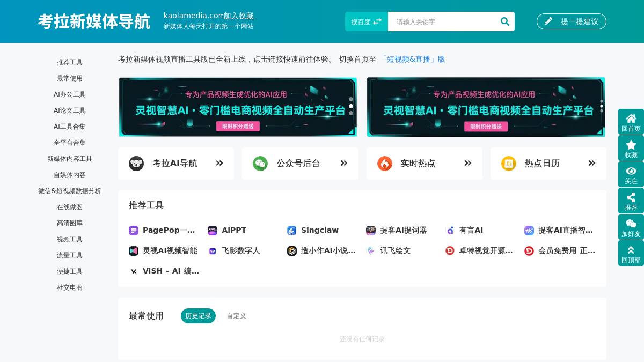The image size is (644, 362).
Task: Open the 「短视频&直播」版 link
Action: (x=413, y=60)
